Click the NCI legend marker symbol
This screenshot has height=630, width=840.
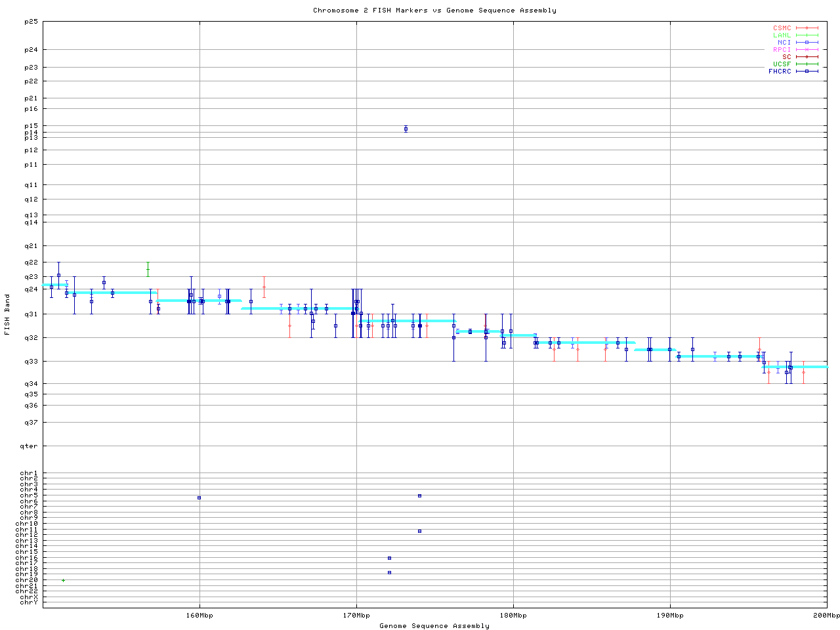click(807, 43)
